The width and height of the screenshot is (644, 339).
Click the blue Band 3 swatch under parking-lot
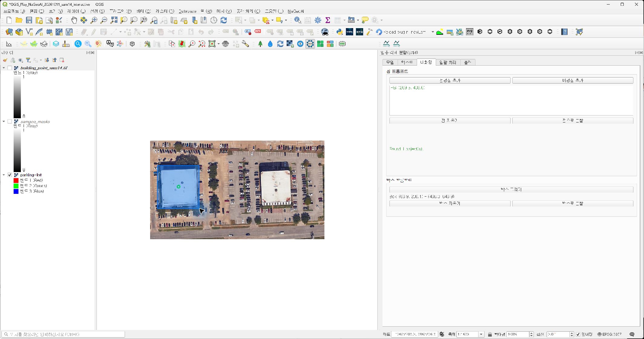pos(16,191)
